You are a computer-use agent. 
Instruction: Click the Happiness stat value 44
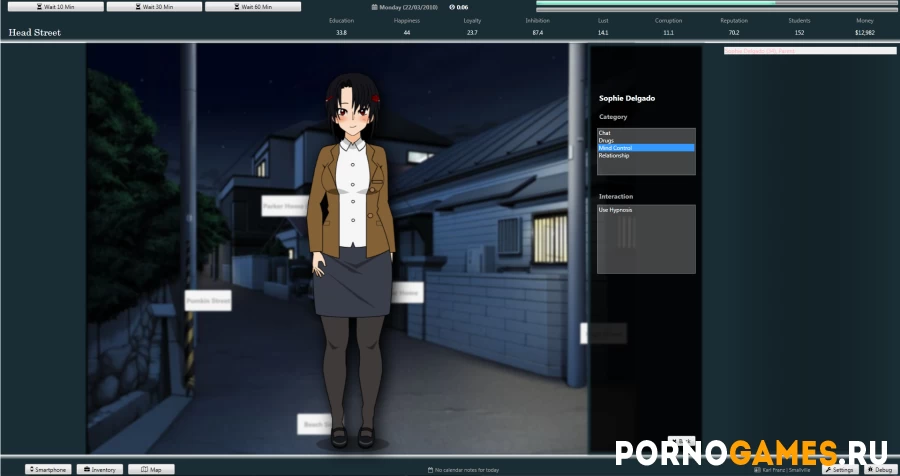pyautogui.click(x=406, y=33)
